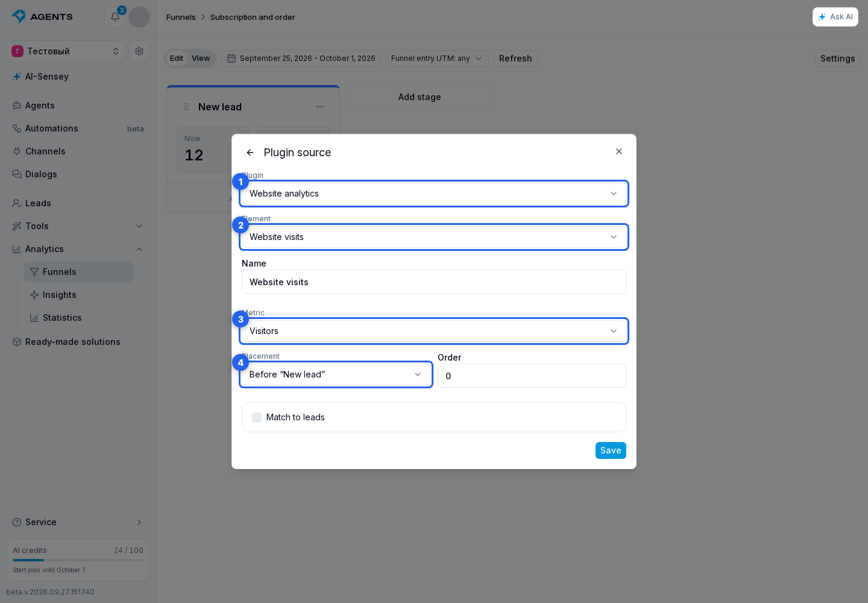
Task: Open Dialogs in sidebar
Action: (x=78, y=174)
